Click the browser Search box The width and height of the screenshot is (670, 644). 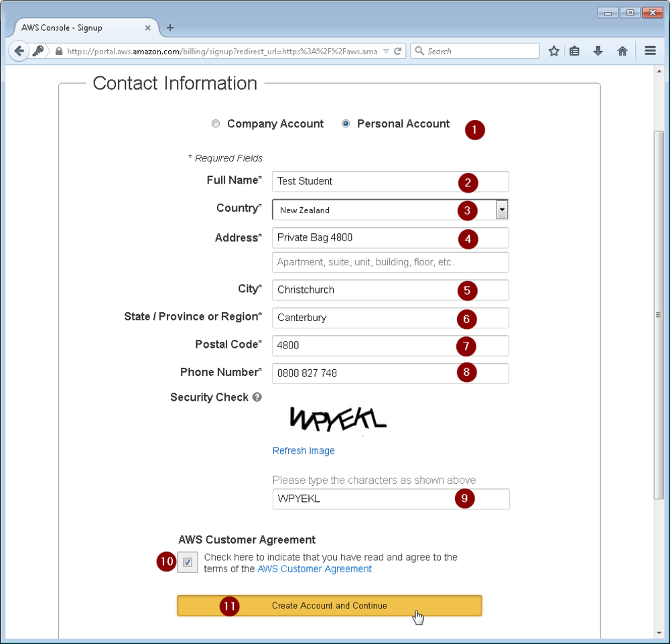475,51
